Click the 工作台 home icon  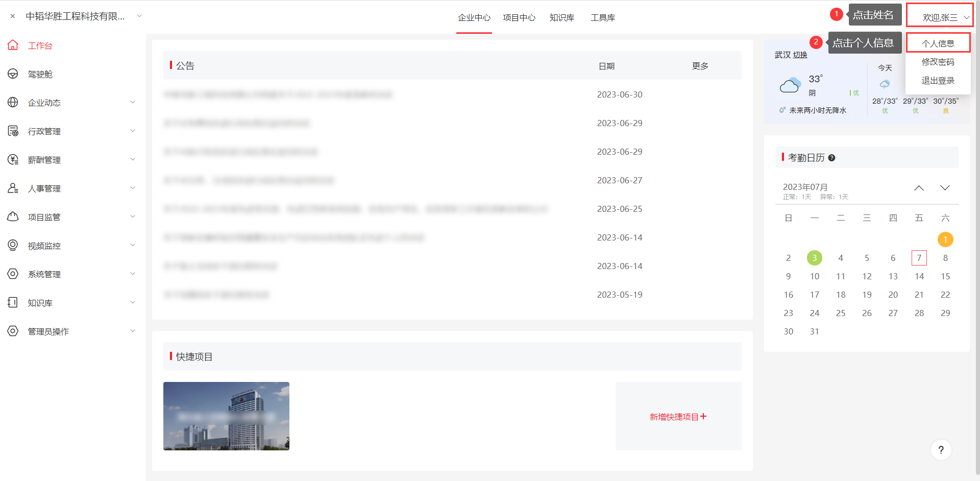(13, 45)
